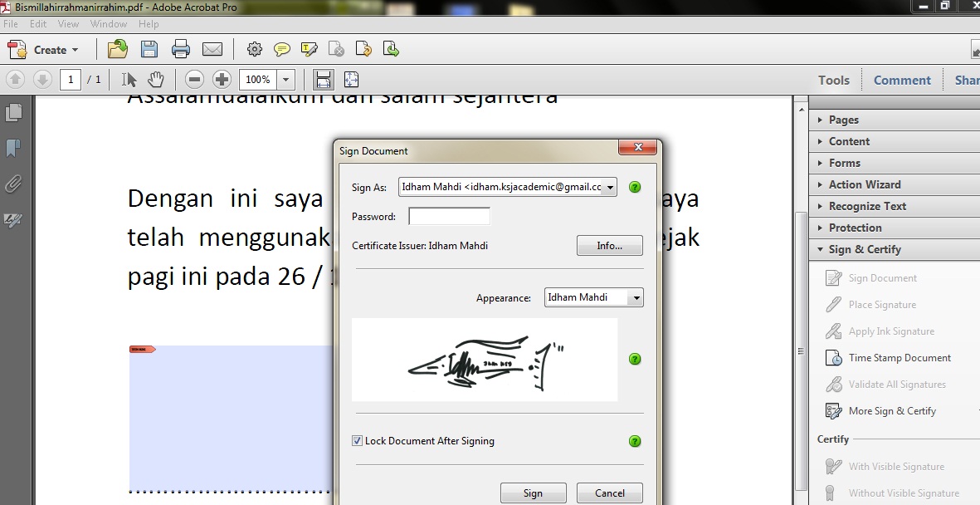
Task: Uncheck Lock Document After Signing
Action: 357,440
